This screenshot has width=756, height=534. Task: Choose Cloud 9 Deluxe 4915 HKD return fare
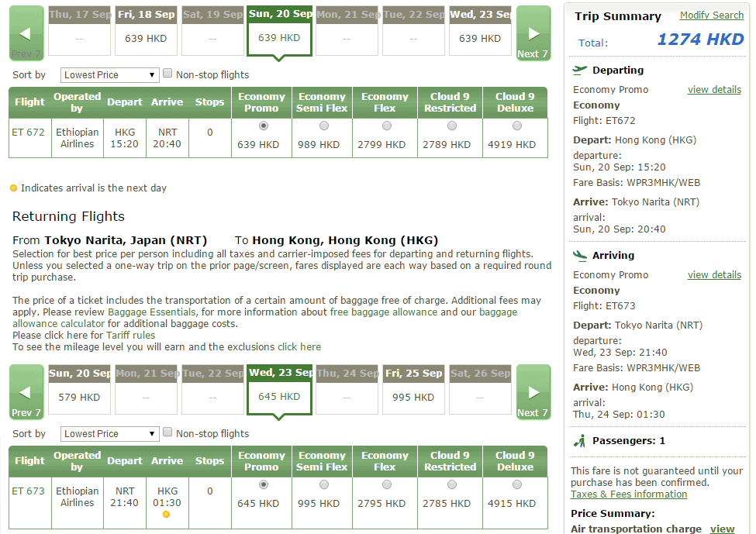[x=516, y=484]
